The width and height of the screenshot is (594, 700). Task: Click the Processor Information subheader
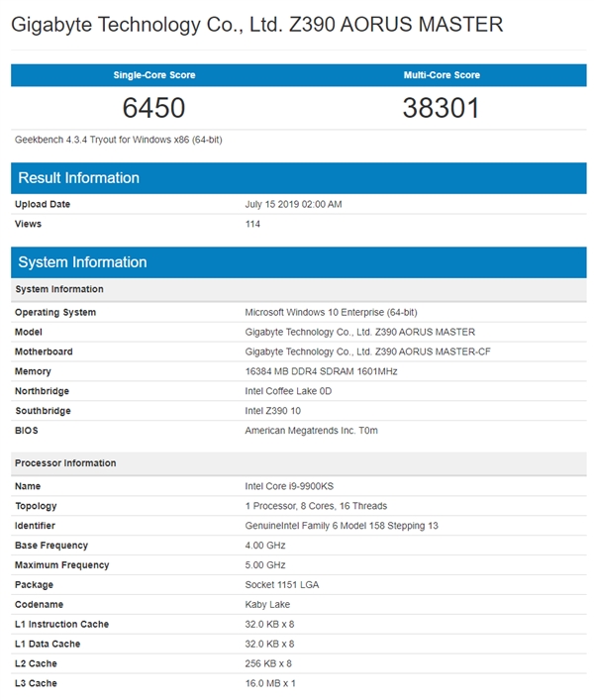pos(299,463)
